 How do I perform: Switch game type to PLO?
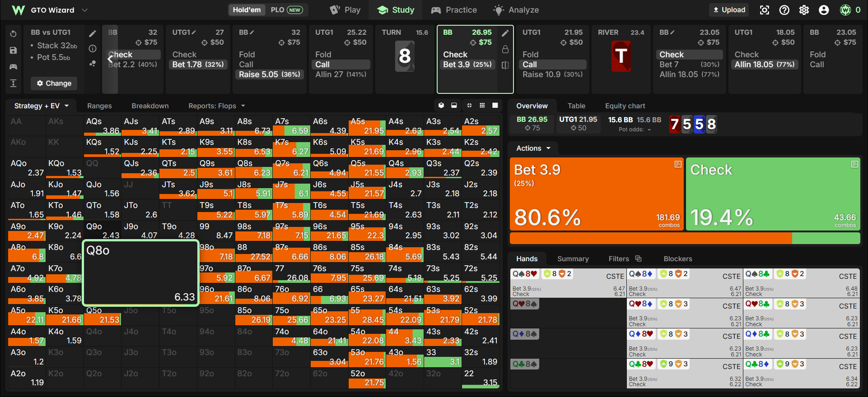point(286,10)
